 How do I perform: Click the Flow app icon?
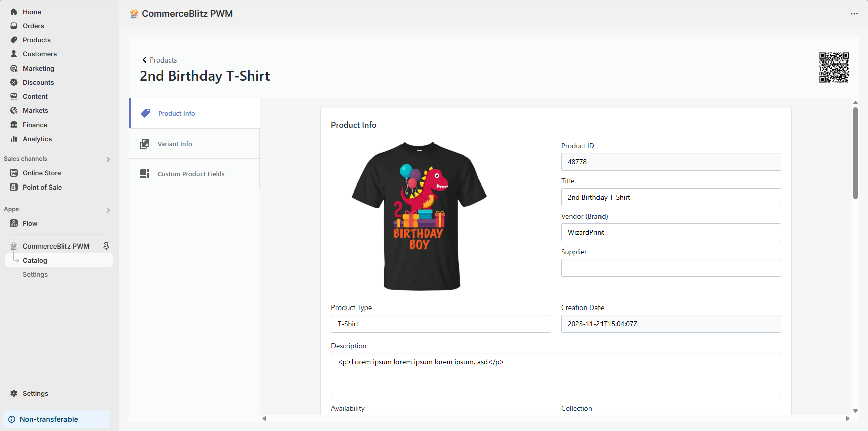coord(14,223)
